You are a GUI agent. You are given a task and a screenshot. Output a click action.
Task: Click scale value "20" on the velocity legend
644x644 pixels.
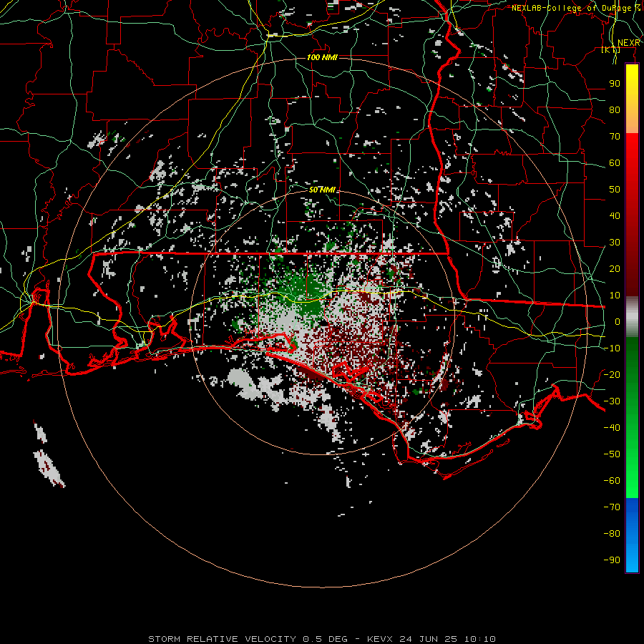pos(615,269)
